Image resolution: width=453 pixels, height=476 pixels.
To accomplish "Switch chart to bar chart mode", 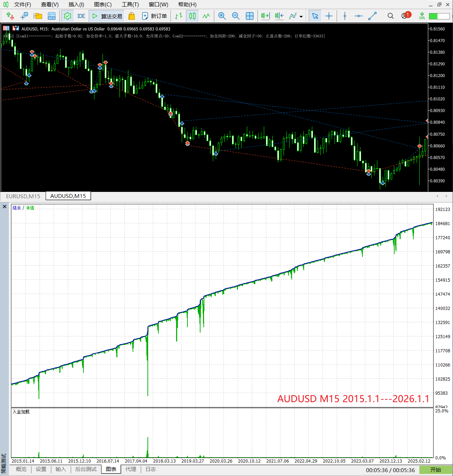I will pyautogui.click(x=179, y=16).
